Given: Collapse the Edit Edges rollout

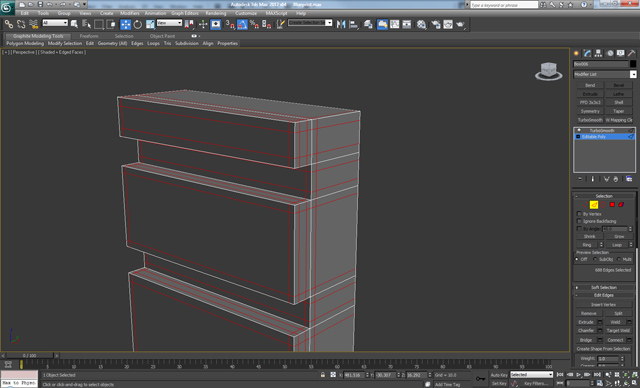Looking at the screenshot, I should point(604,295).
